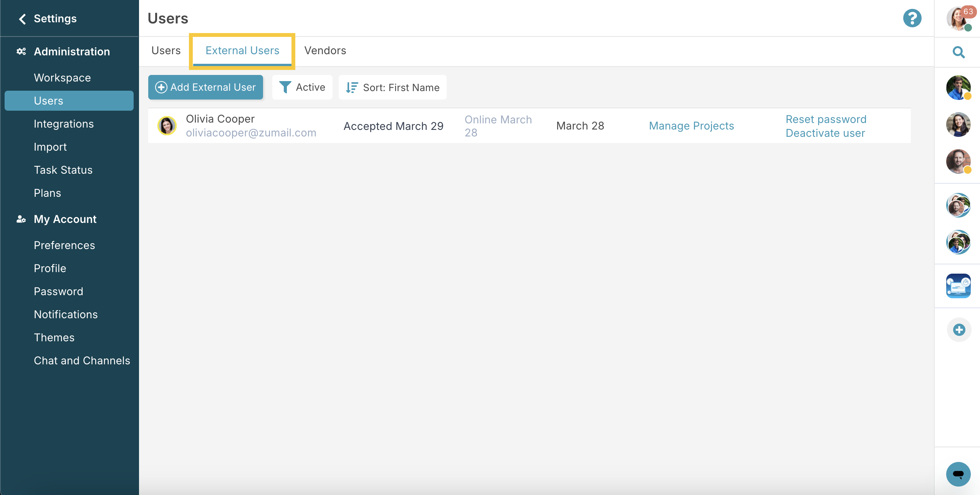The width and height of the screenshot is (980, 495).
Task: Open the Active filter dropdown
Action: 302,87
